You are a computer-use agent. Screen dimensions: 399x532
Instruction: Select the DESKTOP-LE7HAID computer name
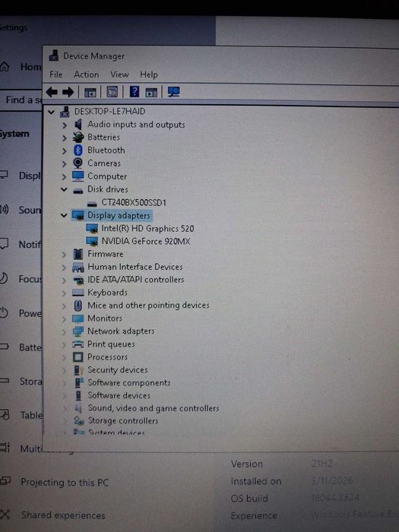click(x=109, y=111)
